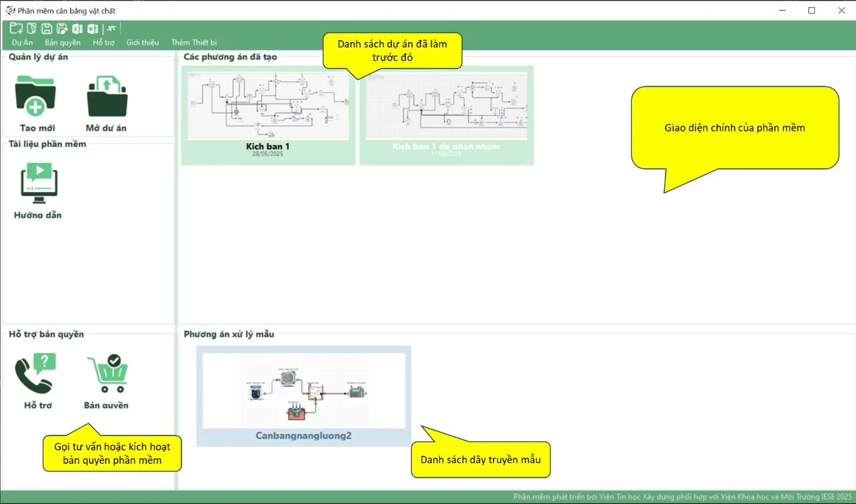Screen dimensions: 856x504
Task: Minimize the application window
Action: (782, 11)
